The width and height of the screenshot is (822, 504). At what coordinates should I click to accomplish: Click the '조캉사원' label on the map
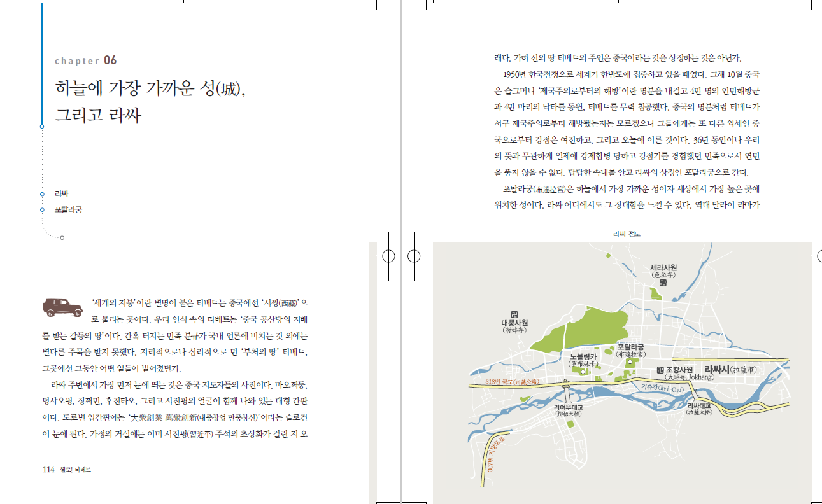pyautogui.click(x=679, y=370)
